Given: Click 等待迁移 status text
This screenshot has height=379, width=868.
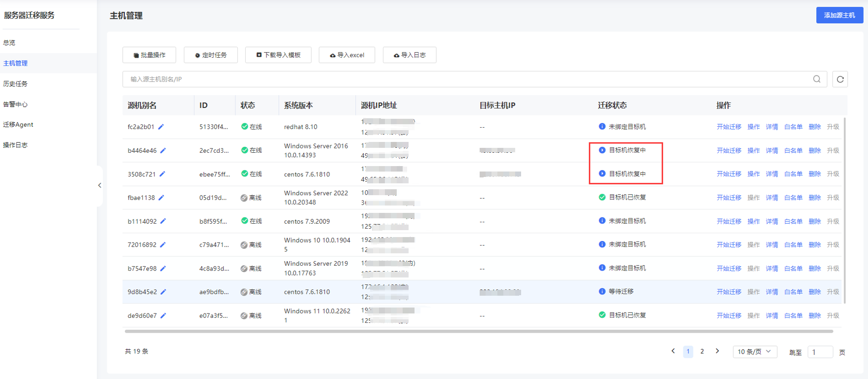Looking at the screenshot, I should pos(621,291).
